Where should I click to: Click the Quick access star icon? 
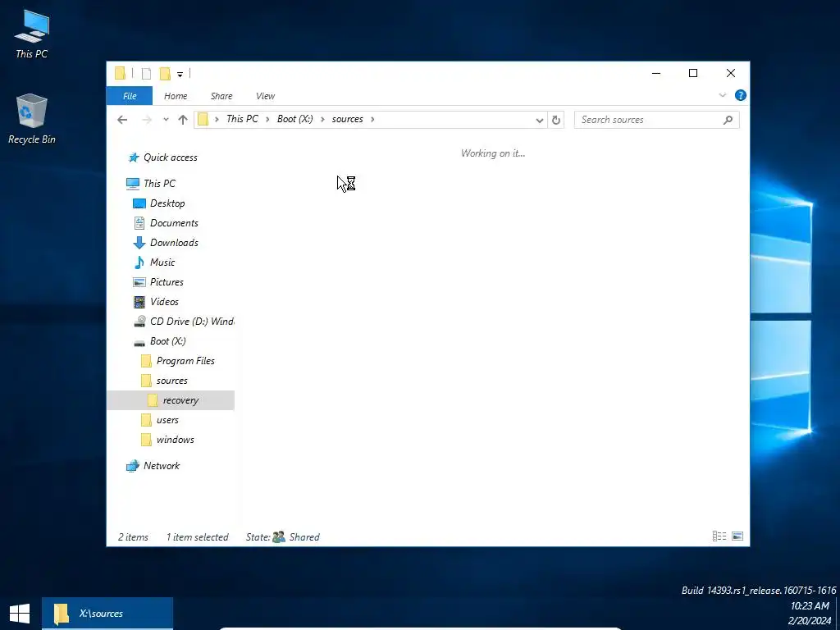pos(134,157)
